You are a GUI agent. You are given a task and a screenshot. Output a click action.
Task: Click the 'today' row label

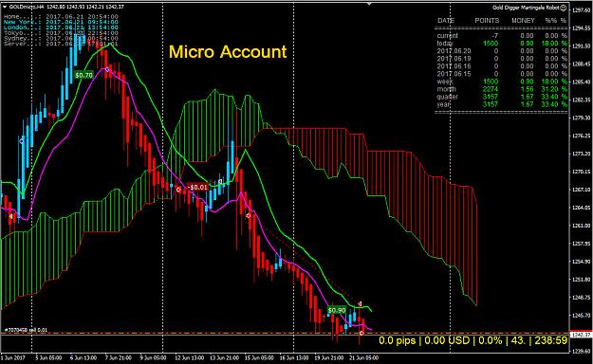[x=445, y=44]
